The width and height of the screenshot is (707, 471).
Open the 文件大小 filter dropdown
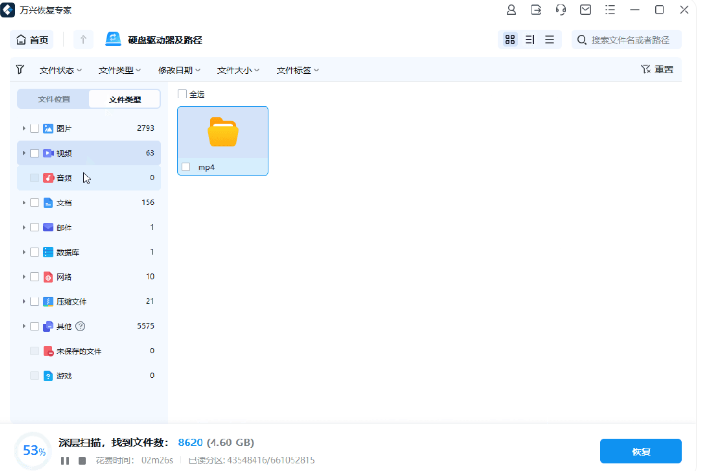point(238,70)
